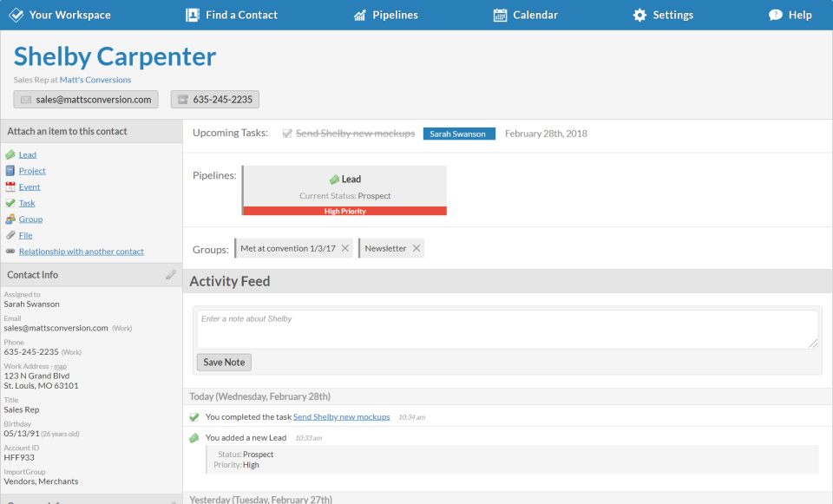Image resolution: width=833 pixels, height=504 pixels.
Task: Click the money icon beside new Lead entry
Action: 193,438
